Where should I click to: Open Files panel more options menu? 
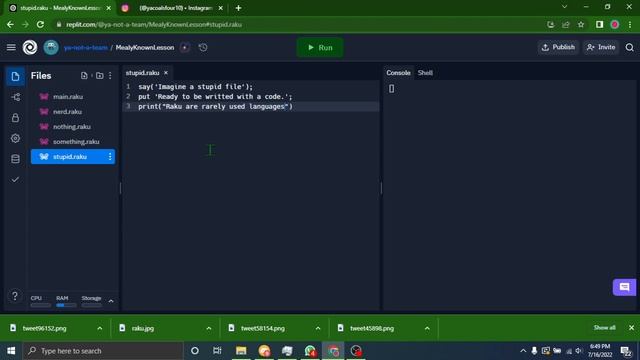(110, 76)
